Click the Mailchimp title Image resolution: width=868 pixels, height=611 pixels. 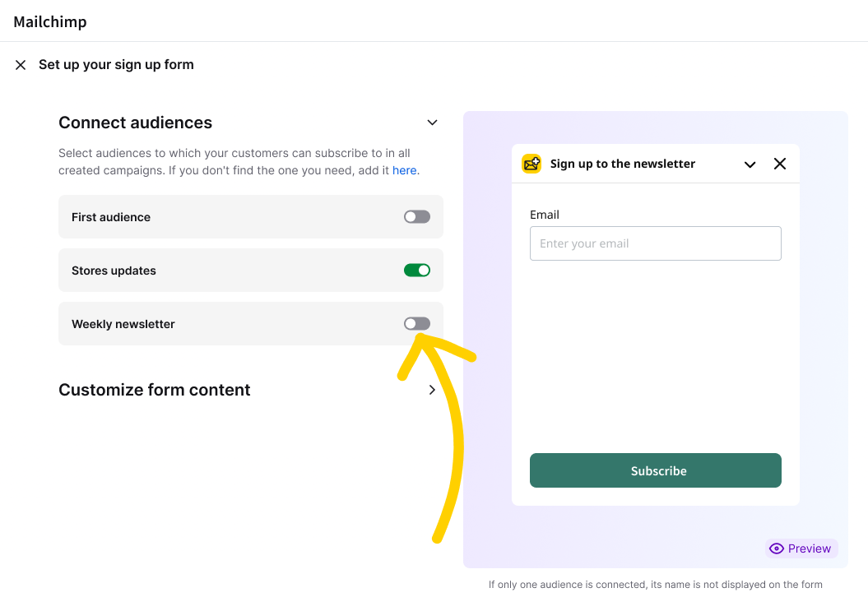(50, 21)
